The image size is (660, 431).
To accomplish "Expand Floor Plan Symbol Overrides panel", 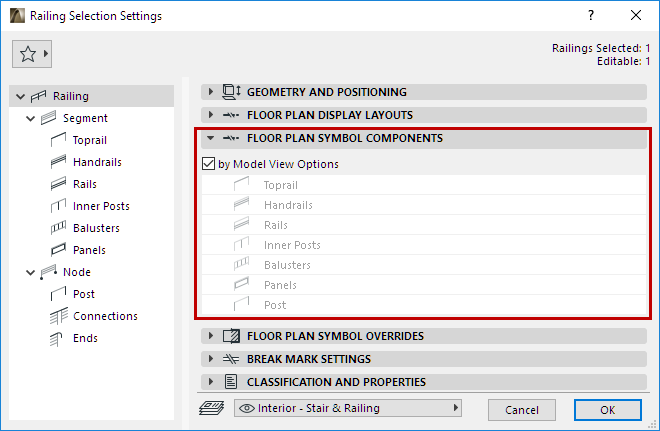I will pos(211,336).
